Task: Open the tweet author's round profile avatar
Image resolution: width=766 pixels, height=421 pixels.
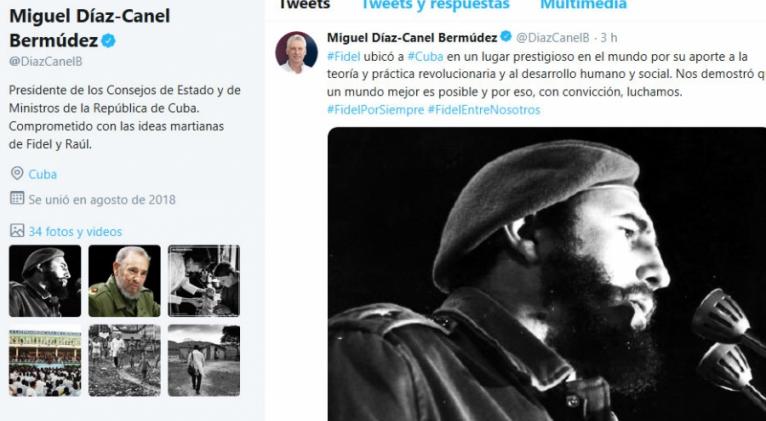Action: (297, 52)
